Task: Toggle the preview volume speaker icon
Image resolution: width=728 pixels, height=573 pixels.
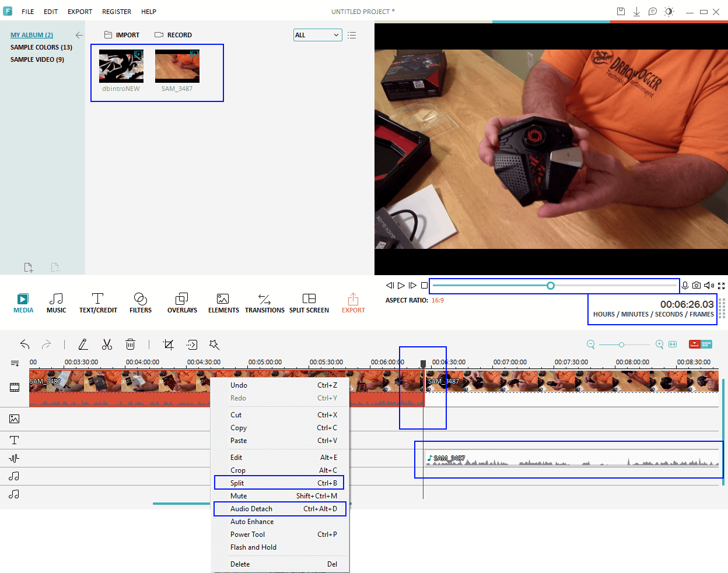Action: pyautogui.click(x=709, y=286)
